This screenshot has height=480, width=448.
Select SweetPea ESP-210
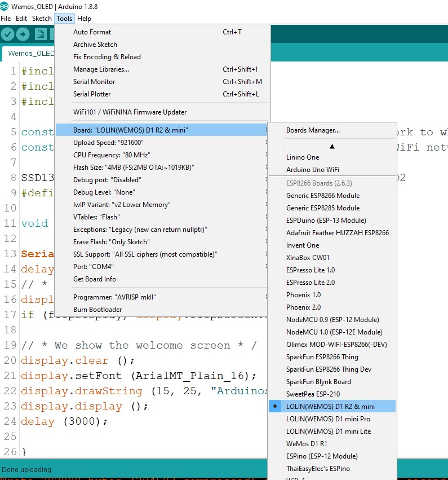[332, 394]
